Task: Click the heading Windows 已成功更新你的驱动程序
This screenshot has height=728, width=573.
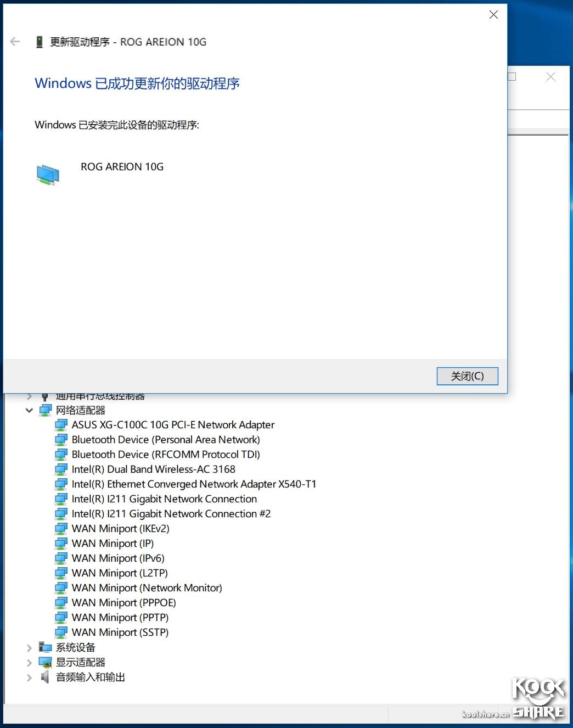Action: pyautogui.click(x=137, y=83)
